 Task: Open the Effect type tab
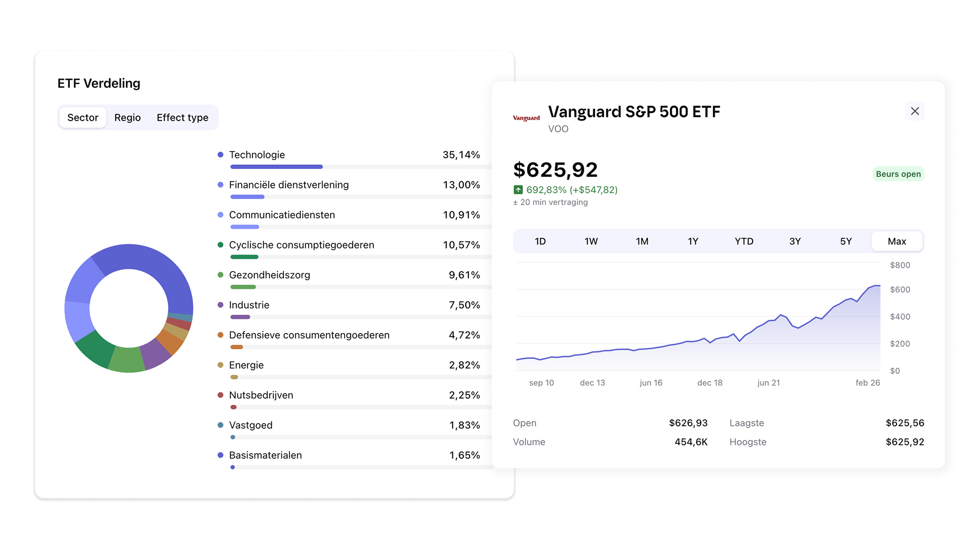[x=182, y=118]
